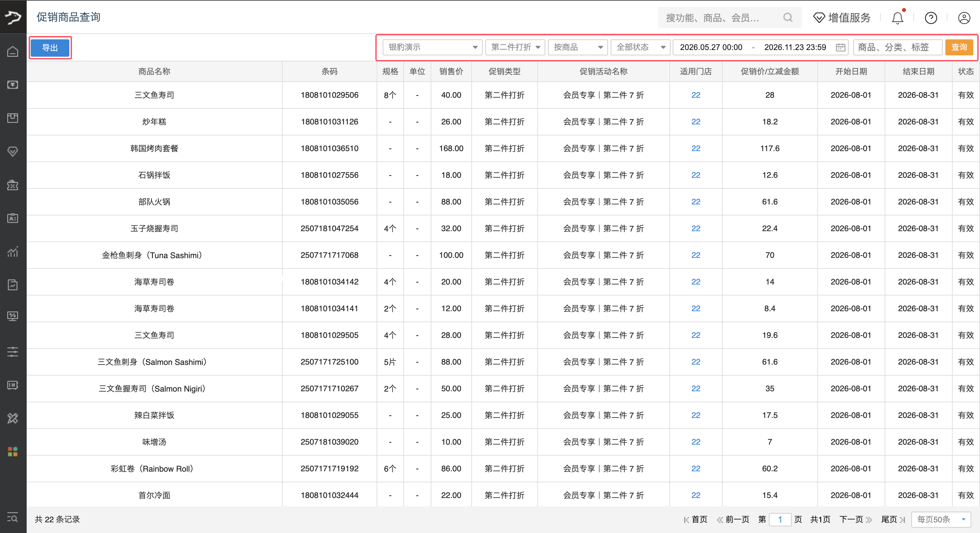Click the leopard logo in the sidebar
Screen dimensions: 980x533
coord(13,17)
